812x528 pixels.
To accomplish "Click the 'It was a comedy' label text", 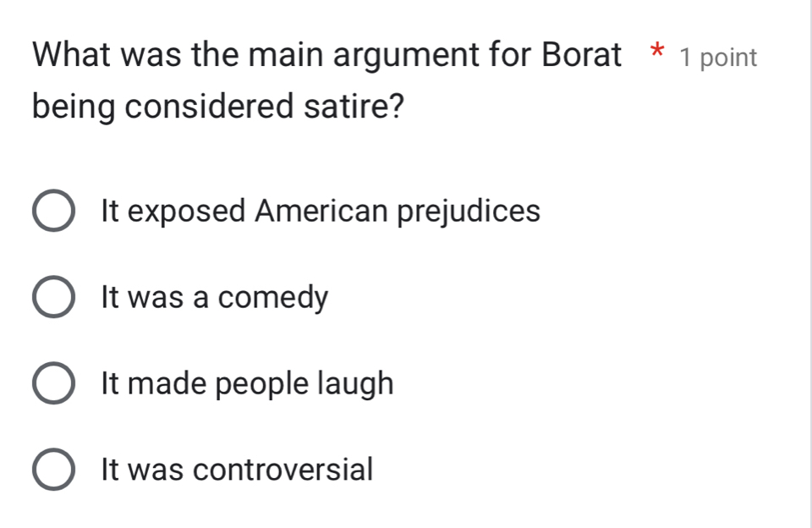I will point(213,298).
